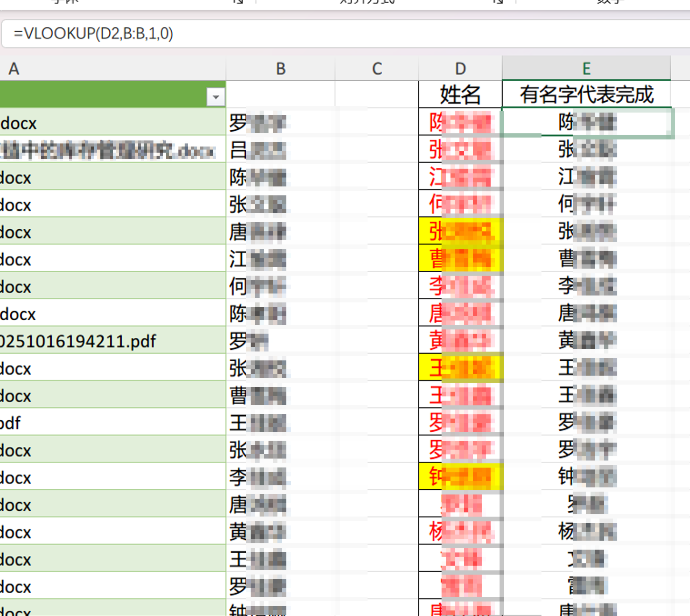This screenshot has width=690, height=616.
Task: Click the 姓名 header cell
Action: click(x=460, y=94)
